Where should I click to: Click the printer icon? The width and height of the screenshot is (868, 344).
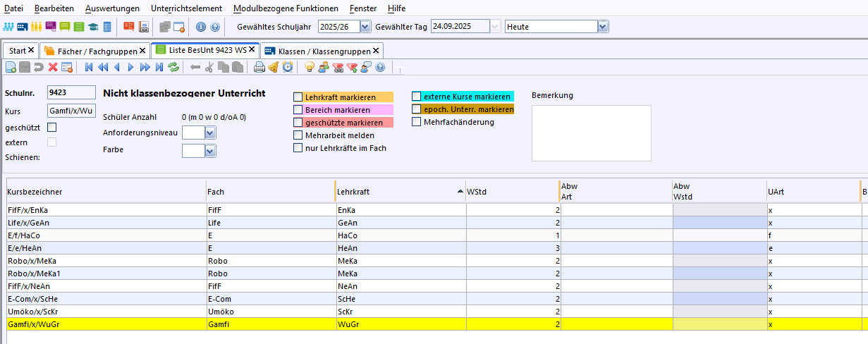(x=259, y=68)
